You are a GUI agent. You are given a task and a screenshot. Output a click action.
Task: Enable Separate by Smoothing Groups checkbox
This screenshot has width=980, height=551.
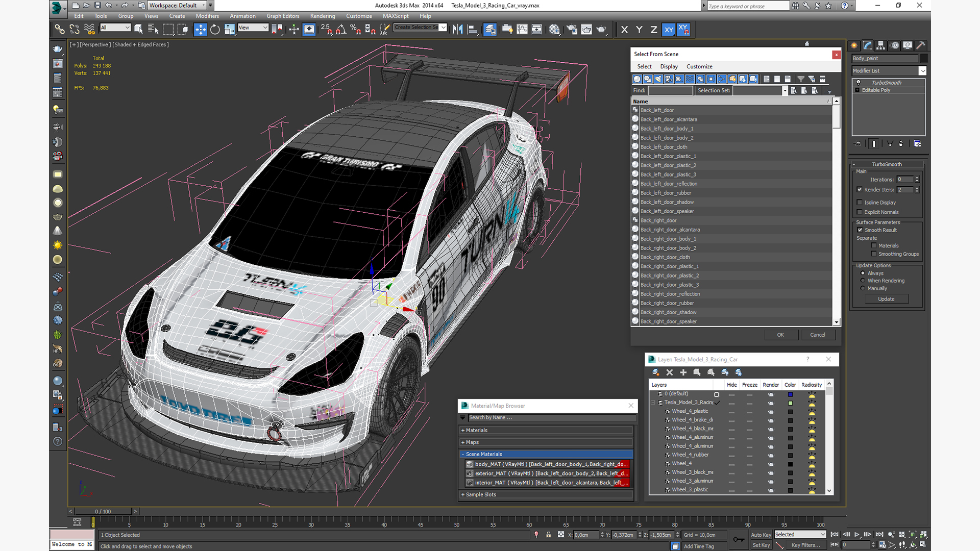point(874,254)
